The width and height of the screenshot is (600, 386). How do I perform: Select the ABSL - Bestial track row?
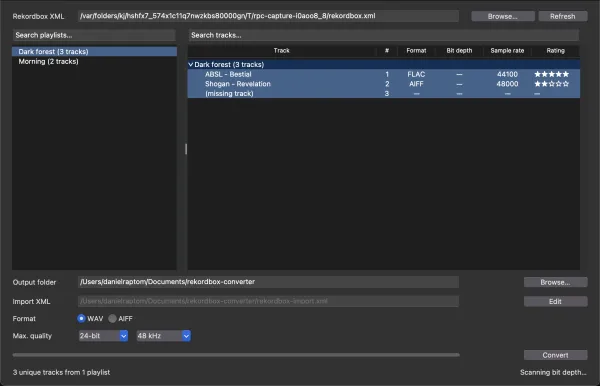(x=384, y=74)
